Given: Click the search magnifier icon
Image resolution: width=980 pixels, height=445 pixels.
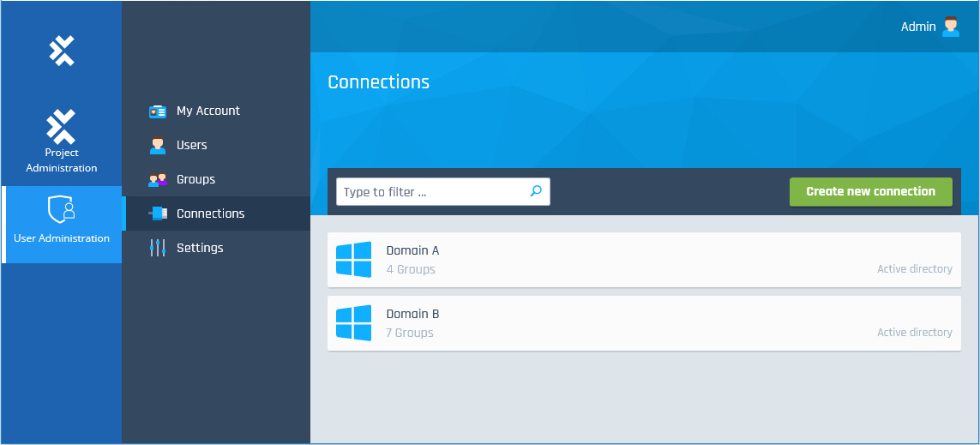Looking at the screenshot, I should pos(536,191).
